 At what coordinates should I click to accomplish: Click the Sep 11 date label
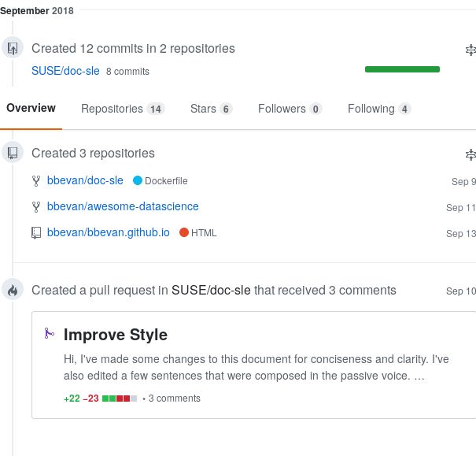(461, 208)
